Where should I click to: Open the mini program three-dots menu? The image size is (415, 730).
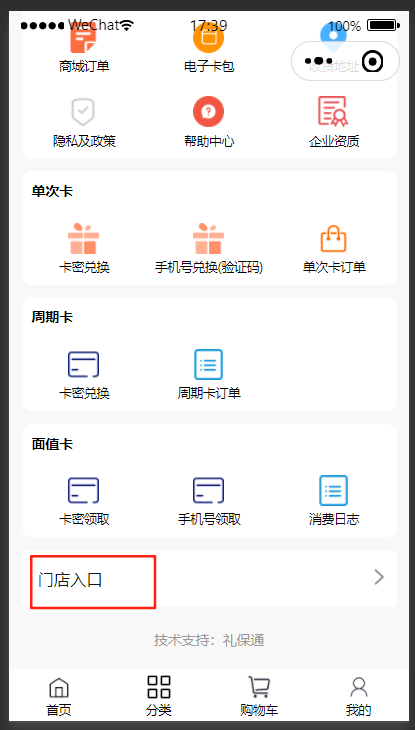tap(319, 61)
